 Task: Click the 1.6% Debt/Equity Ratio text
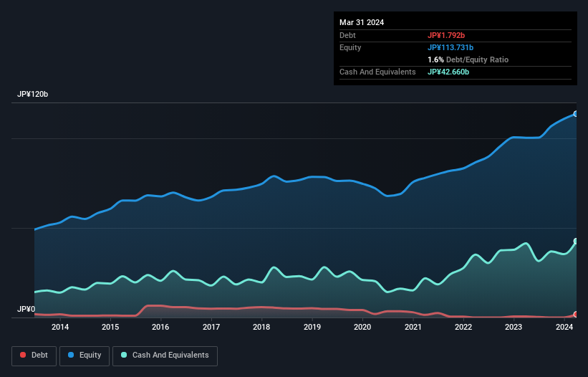468,59
